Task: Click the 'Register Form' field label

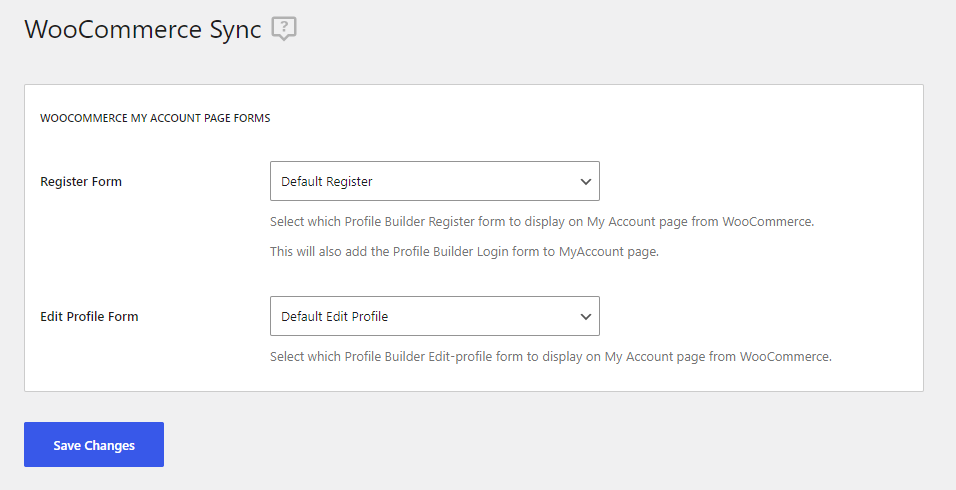Action: (81, 182)
